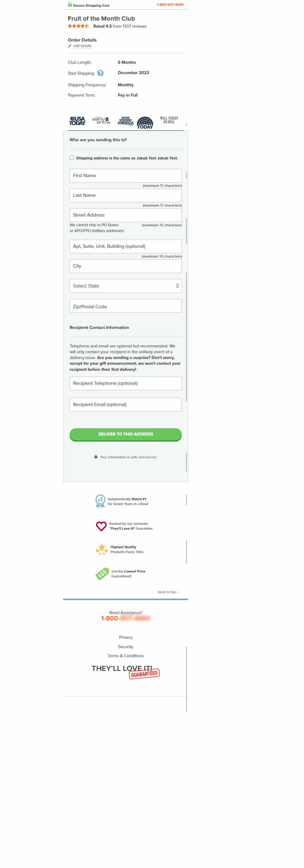Click the Rated #1 blue ribbon icon
This screenshot has height=868, width=304.
pyautogui.click(x=100, y=501)
